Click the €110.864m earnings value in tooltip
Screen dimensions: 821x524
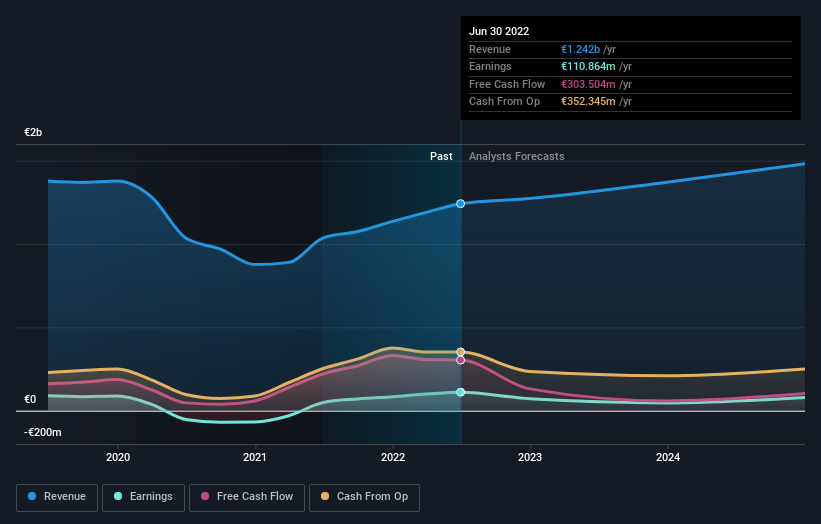(588, 66)
